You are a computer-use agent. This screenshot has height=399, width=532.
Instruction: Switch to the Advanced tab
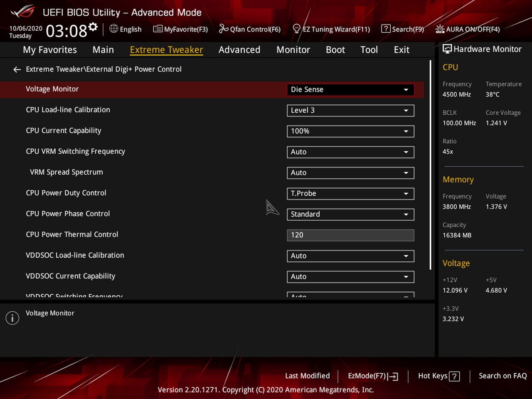239,49
